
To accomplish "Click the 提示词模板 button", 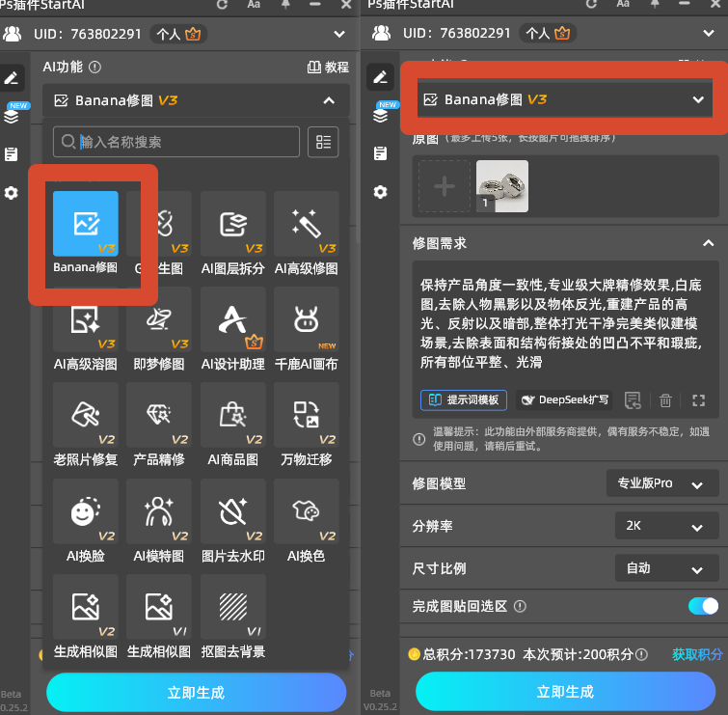I will click(464, 400).
